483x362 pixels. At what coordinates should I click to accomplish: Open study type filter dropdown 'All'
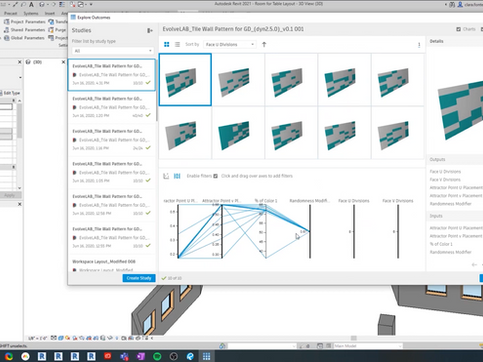112,51
